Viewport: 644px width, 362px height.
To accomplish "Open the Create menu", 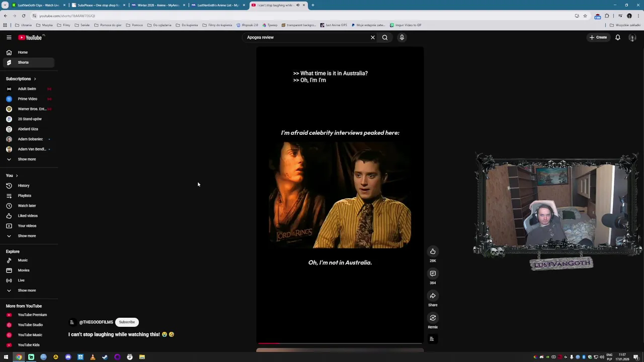I will coord(598,37).
